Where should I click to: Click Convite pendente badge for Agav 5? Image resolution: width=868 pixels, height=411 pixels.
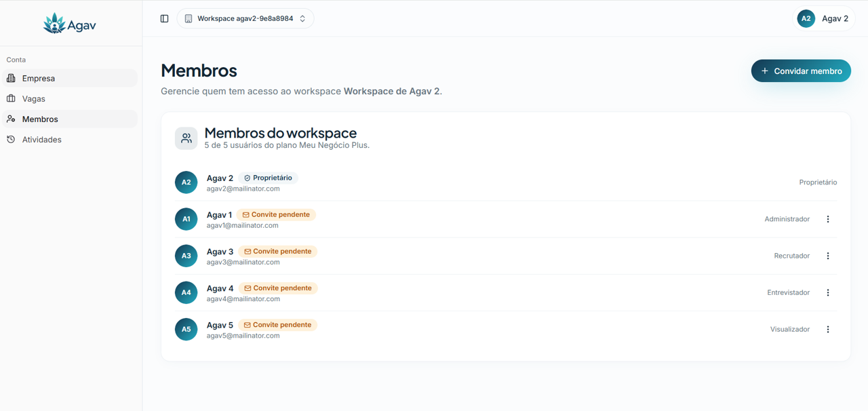(x=277, y=324)
